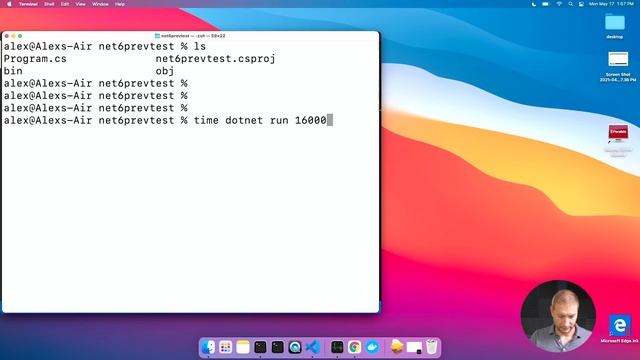
Task: Click the circular webcam overlay
Action: coord(558,316)
